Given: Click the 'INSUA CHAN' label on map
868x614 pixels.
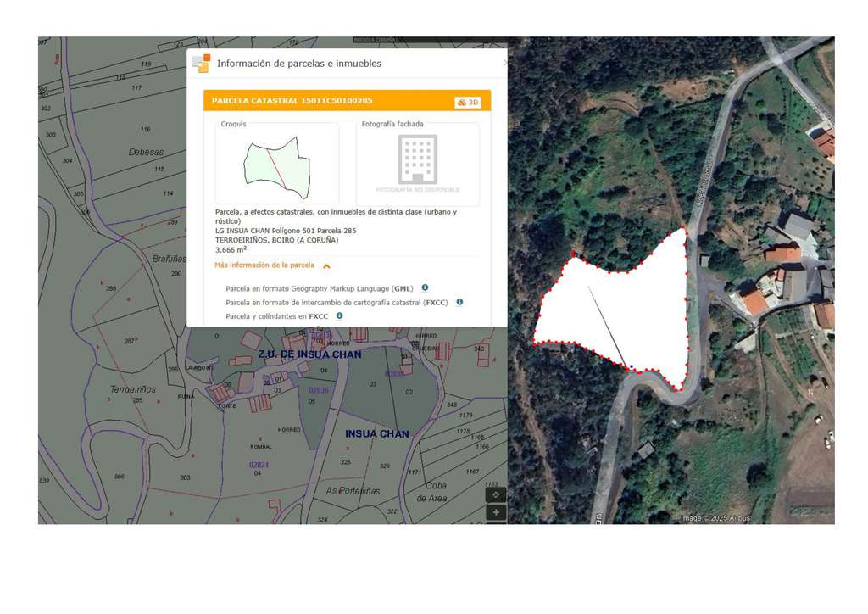Looking at the screenshot, I should (x=376, y=433).
